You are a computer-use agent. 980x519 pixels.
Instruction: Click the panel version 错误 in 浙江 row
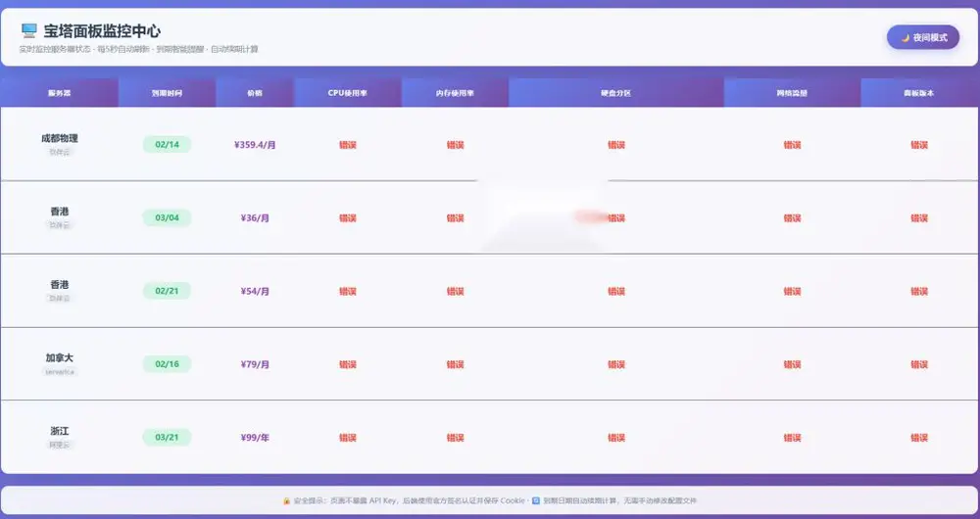tap(919, 438)
